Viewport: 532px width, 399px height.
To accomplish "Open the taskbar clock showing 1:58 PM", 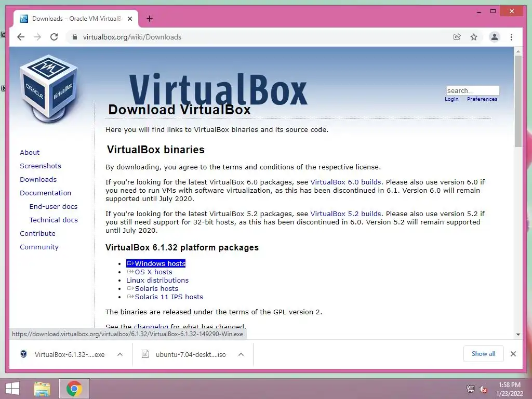I will [510, 389].
